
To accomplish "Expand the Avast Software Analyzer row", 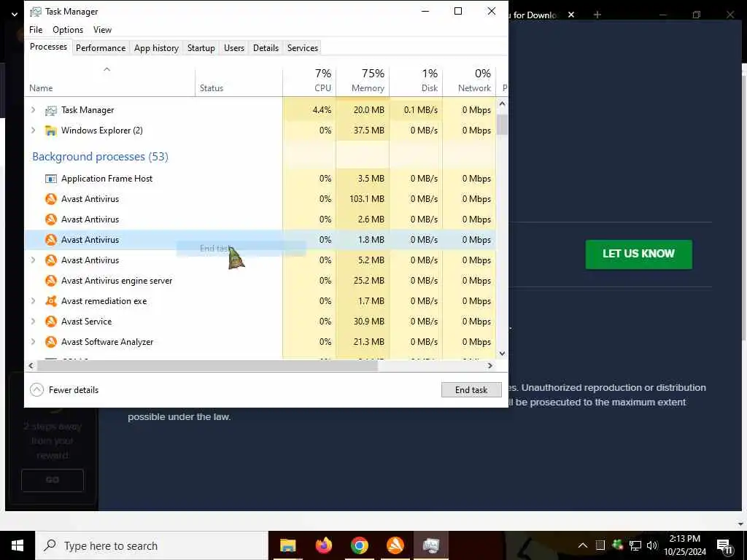I will pyautogui.click(x=33, y=342).
